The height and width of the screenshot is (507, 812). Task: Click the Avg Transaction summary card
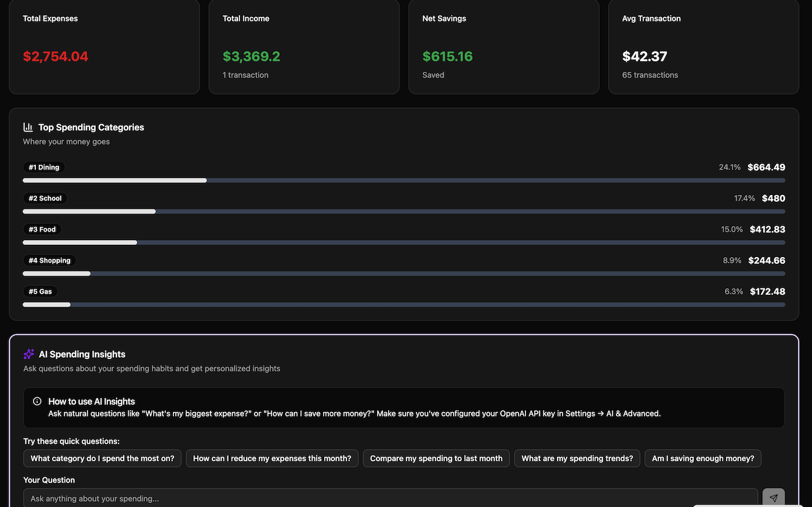[703, 46]
